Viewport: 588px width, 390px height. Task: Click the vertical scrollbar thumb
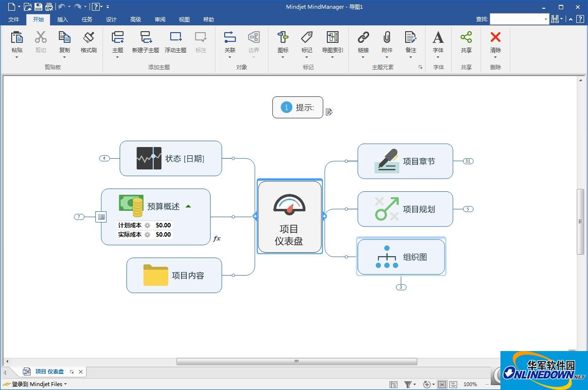coord(580,222)
